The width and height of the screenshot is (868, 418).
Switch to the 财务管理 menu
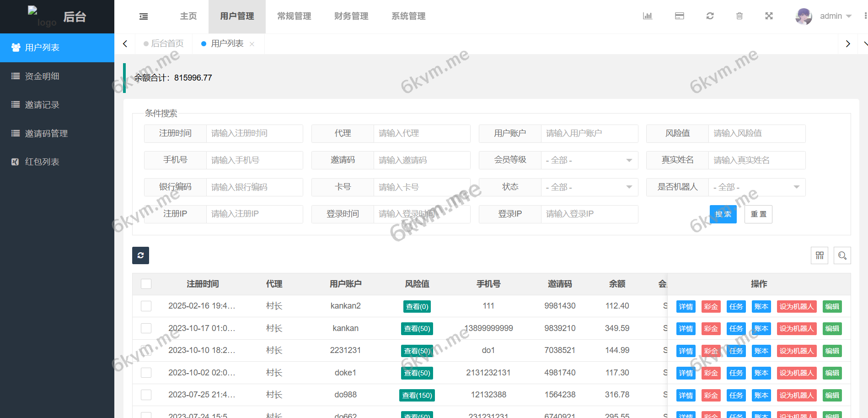tap(351, 16)
